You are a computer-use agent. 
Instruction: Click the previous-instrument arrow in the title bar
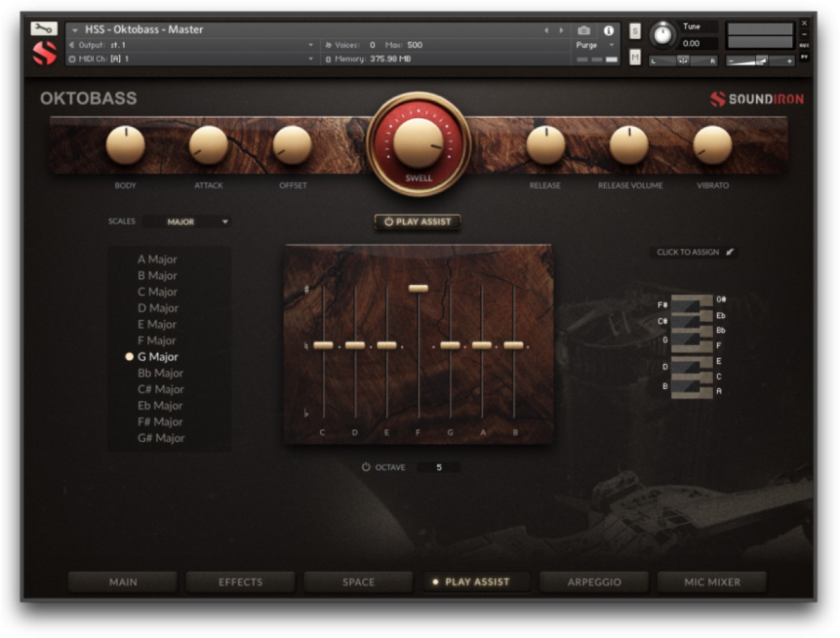[x=546, y=29]
